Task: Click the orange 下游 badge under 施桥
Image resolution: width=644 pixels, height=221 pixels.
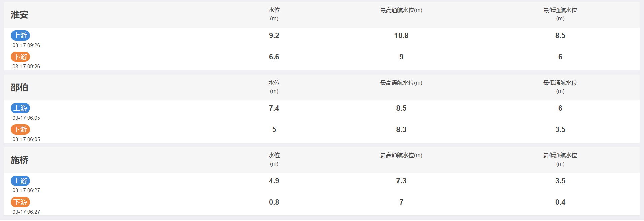Action: point(20,202)
